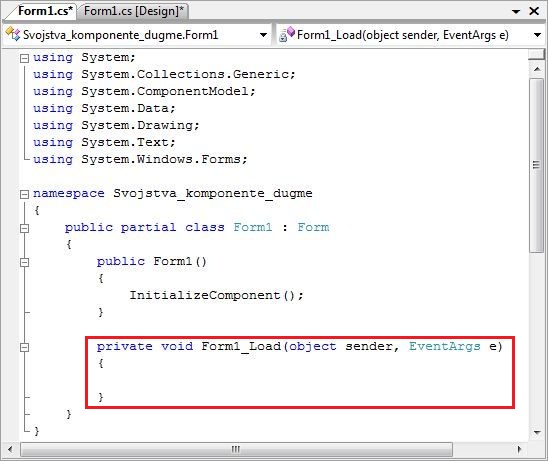Open the Form1.cs [Design] tab

click(x=134, y=11)
